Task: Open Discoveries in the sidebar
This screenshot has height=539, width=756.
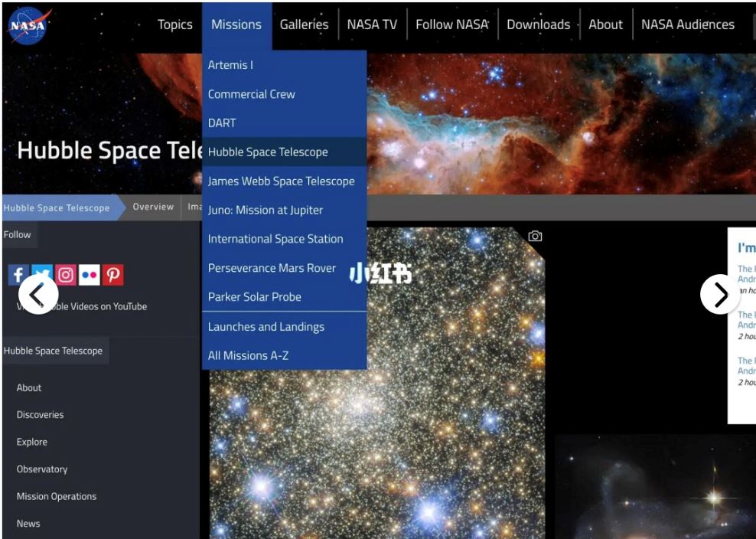Action: 40,415
